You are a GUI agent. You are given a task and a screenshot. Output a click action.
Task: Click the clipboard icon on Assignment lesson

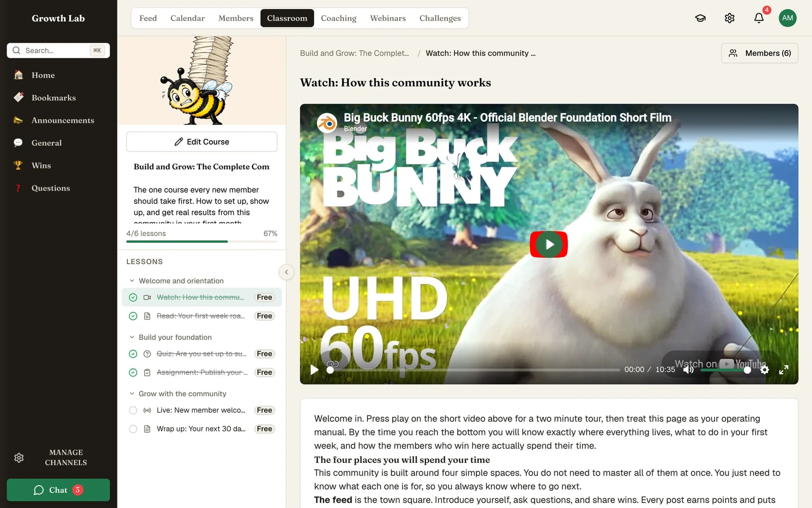point(147,373)
